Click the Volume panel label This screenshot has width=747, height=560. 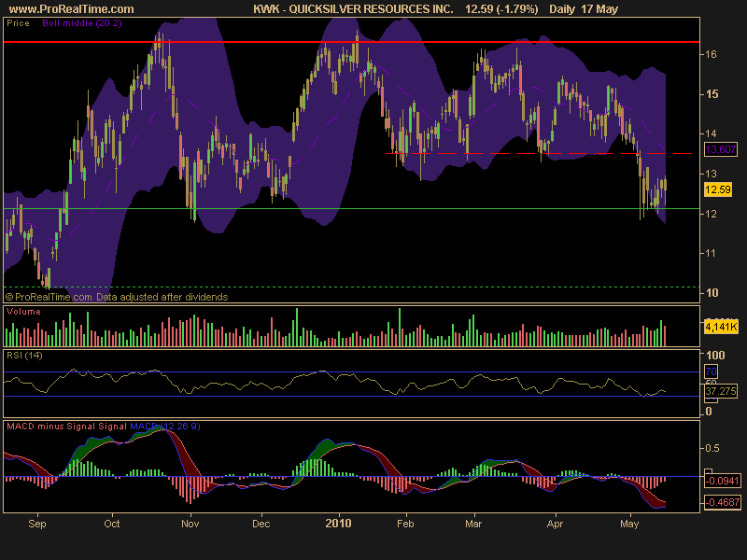pos(23,312)
